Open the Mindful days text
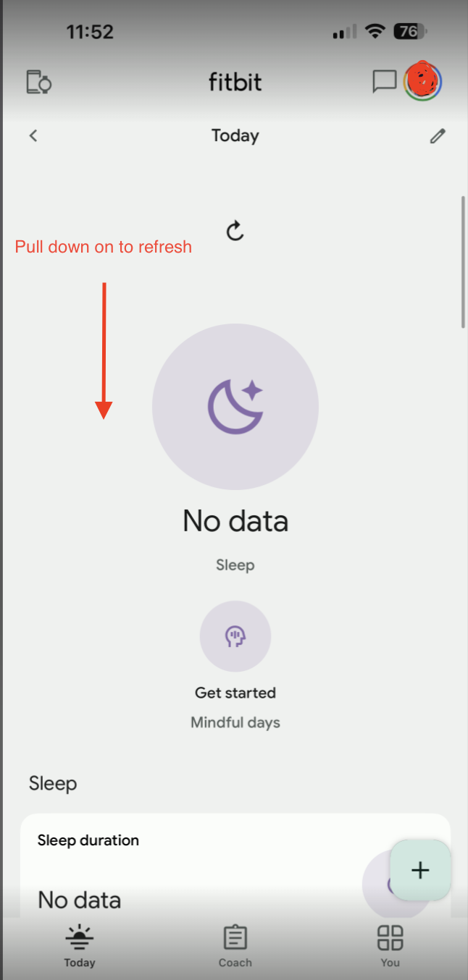This screenshot has height=980, width=468. (235, 722)
